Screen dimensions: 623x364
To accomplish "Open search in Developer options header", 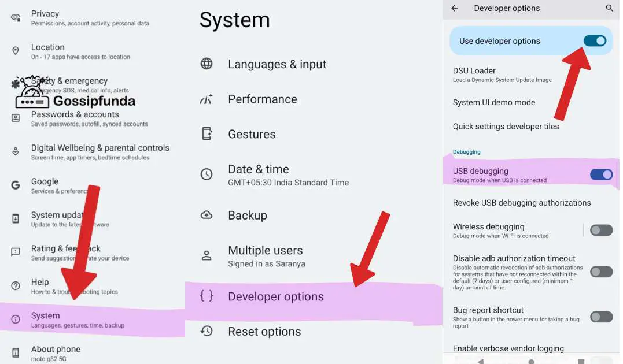I will pos(609,8).
